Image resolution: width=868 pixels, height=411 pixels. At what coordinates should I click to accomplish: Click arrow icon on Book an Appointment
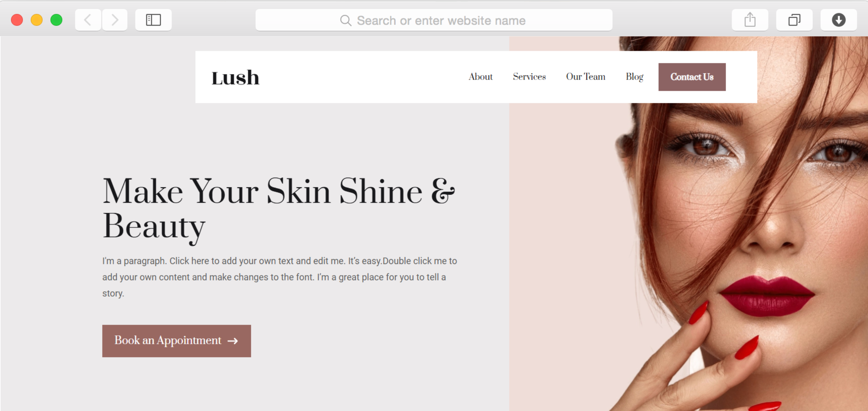point(233,341)
